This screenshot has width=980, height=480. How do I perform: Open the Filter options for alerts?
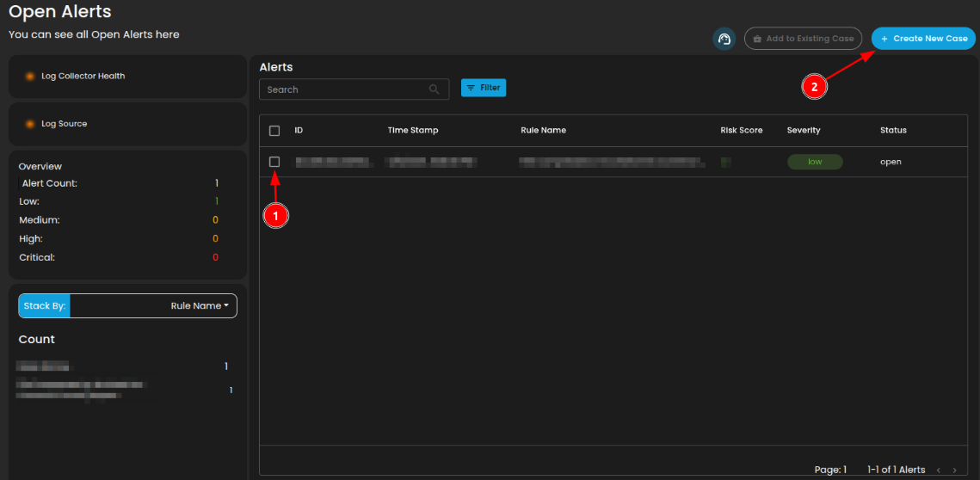(x=484, y=88)
